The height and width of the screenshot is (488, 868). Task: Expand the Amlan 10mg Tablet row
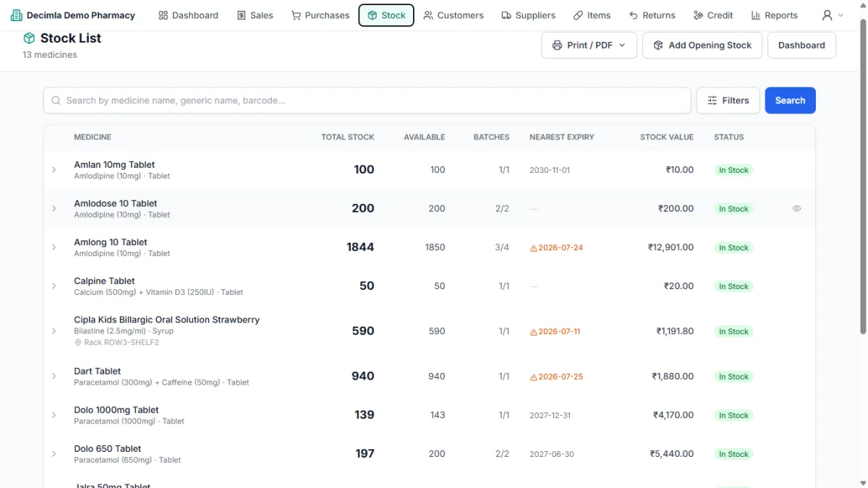(54, 170)
